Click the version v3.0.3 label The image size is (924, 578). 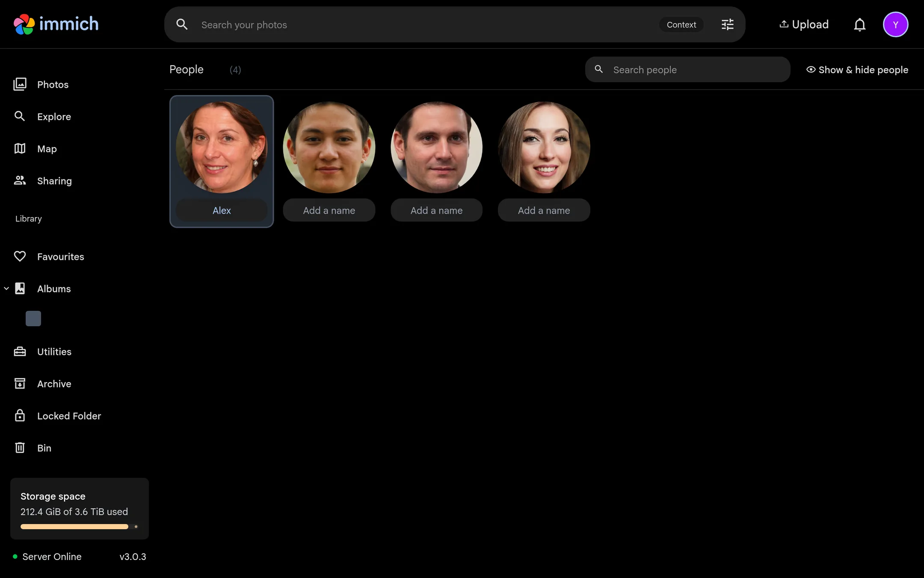click(x=133, y=557)
